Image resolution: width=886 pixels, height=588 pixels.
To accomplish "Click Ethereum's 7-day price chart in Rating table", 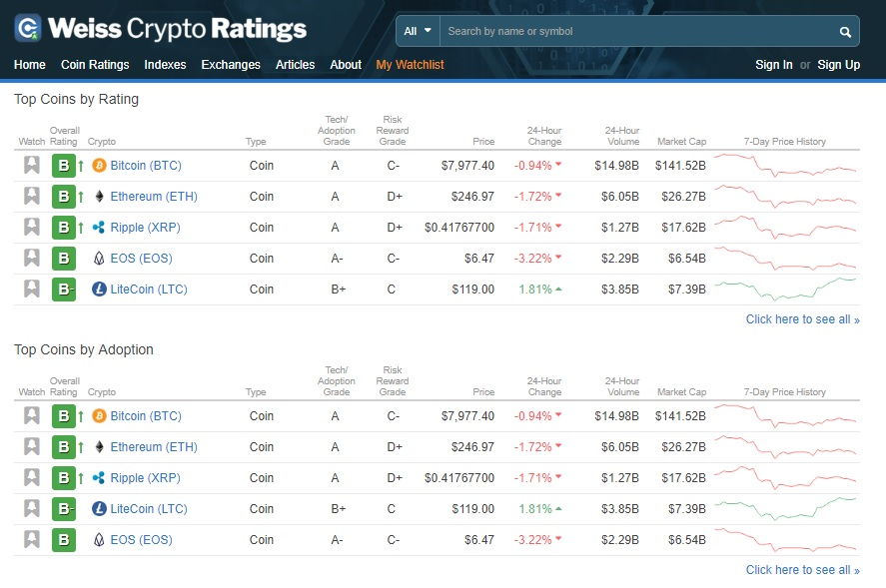I will point(785,196).
